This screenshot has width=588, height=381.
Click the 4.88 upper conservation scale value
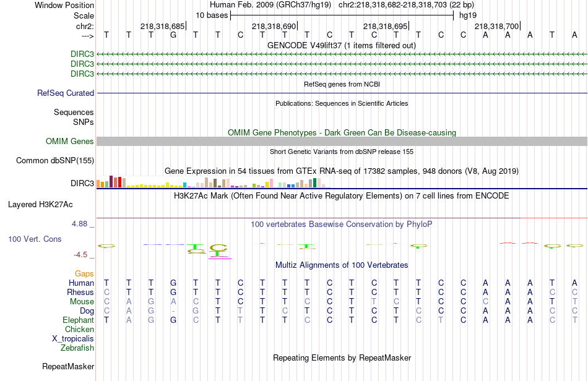coord(79,224)
